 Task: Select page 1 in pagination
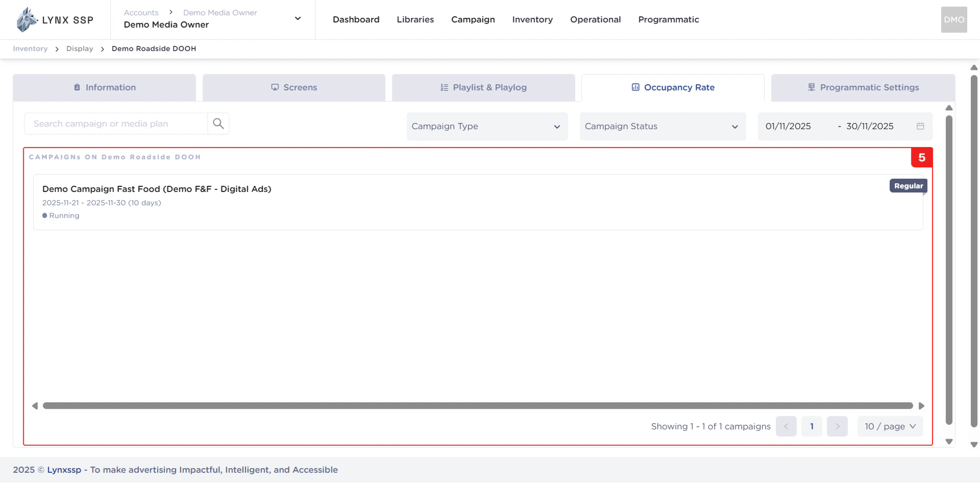pos(812,426)
